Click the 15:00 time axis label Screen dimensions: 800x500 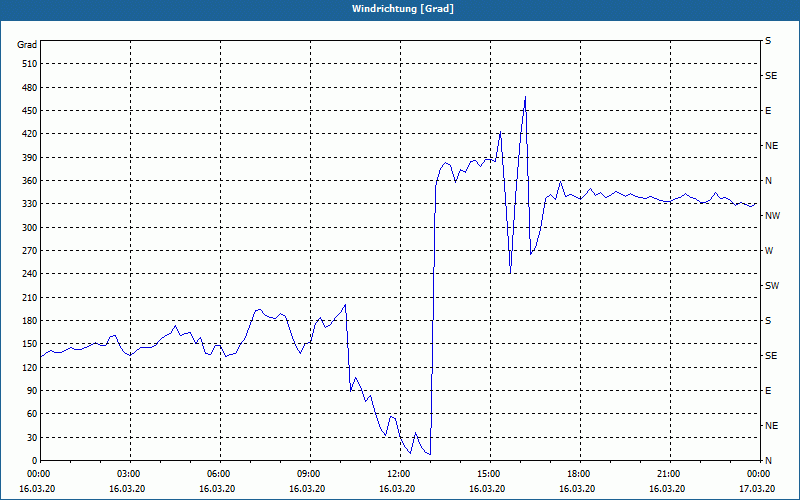pos(490,474)
